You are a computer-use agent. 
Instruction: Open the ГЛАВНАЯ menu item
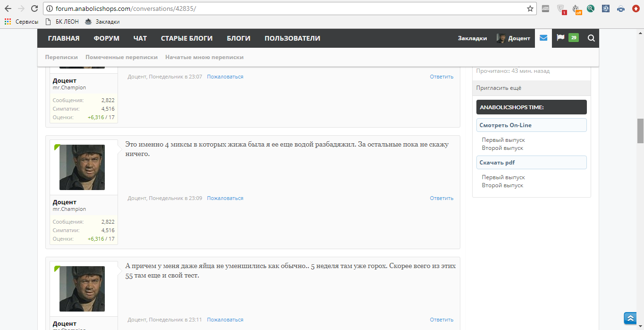pyautogui.click(x=64, y=38)
